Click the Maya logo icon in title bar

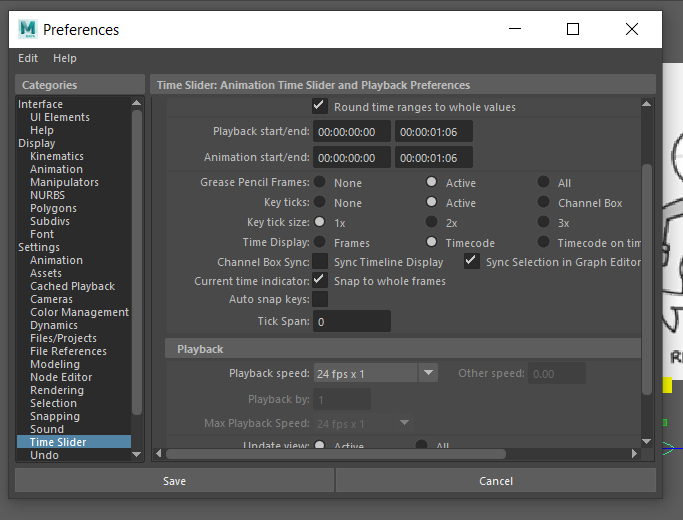coord(27,29)
